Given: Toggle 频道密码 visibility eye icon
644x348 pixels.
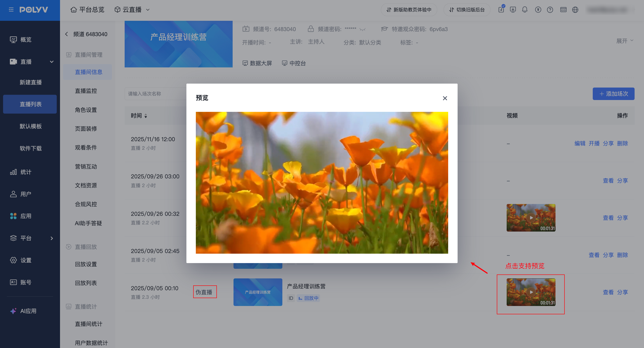Looking at the screenshot, I should point(363,29).
